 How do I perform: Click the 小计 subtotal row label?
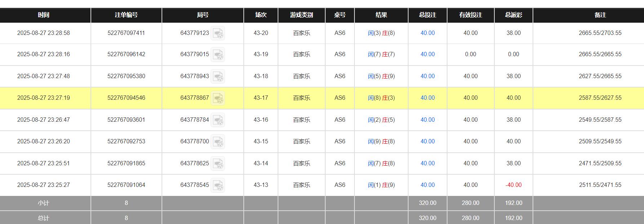point(44,203)
